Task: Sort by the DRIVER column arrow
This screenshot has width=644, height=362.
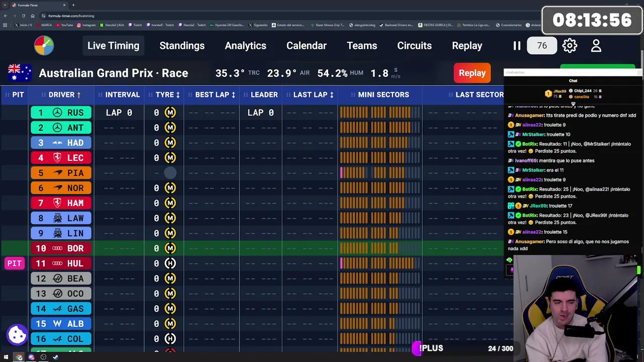Action: (x=79, y=95)
